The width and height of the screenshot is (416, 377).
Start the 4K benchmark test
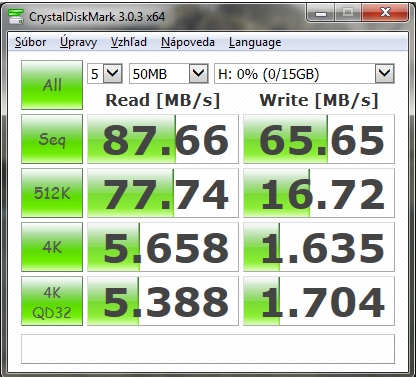(x=52, y=247)
